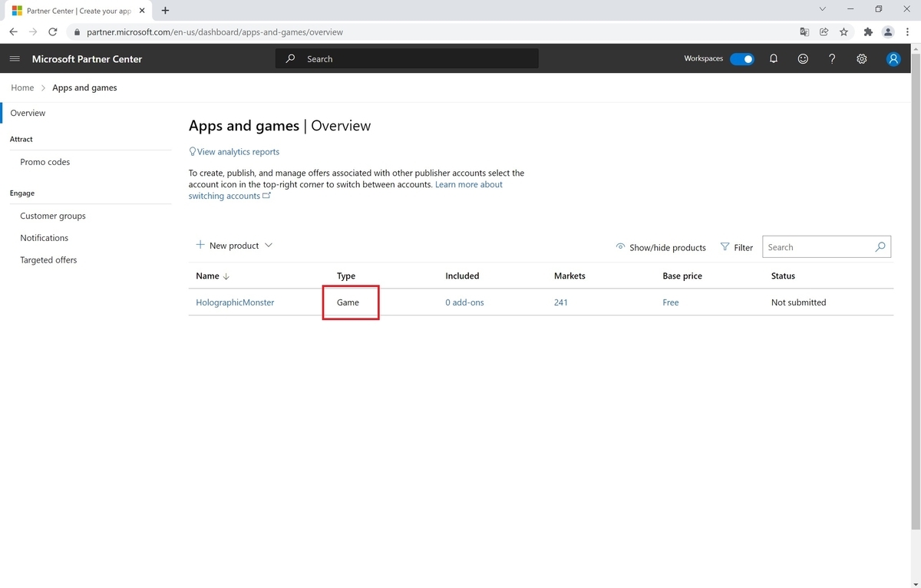921x588 pixels.
Task: Open the help question mark
Action: click(832, 59)
